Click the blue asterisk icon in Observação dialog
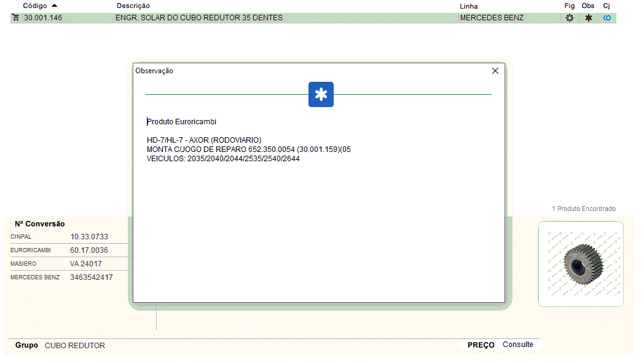This screenshot has height=363, width=644. coord(321,94)
